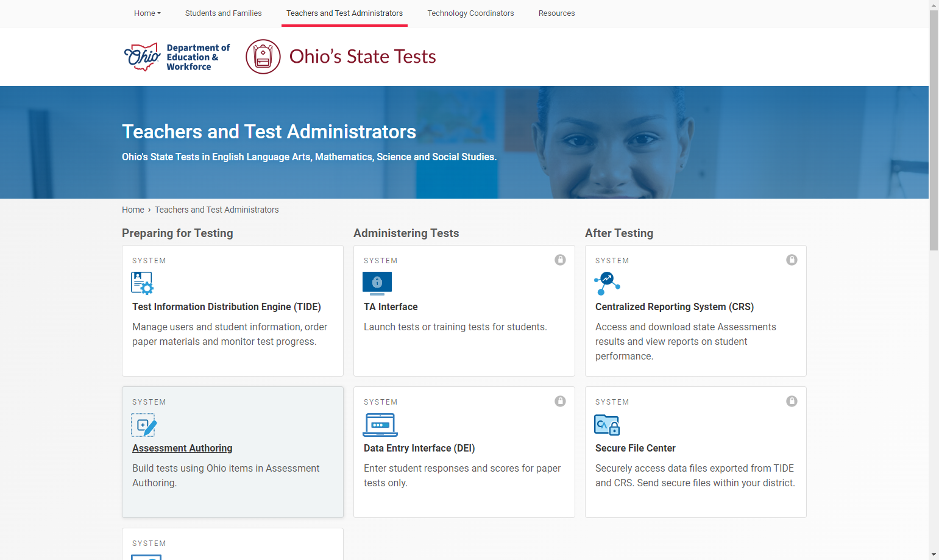This screenshot has height=560, width=939.
Task: Open the Secure File Center link
Action: pos(636,448)
